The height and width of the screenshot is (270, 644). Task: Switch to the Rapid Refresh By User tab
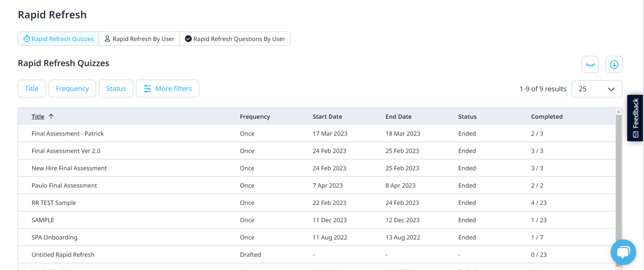click(x=139, y=38)
